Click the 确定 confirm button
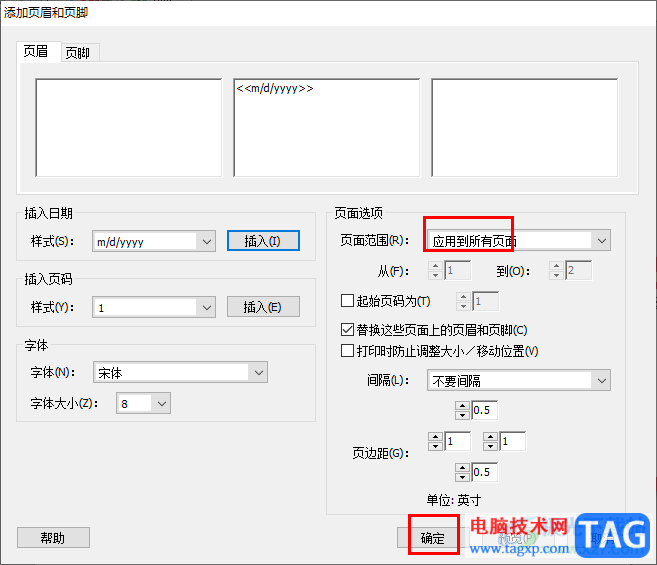Image resolution: width=657 pixels, height=565 pixels. [433, 537]
